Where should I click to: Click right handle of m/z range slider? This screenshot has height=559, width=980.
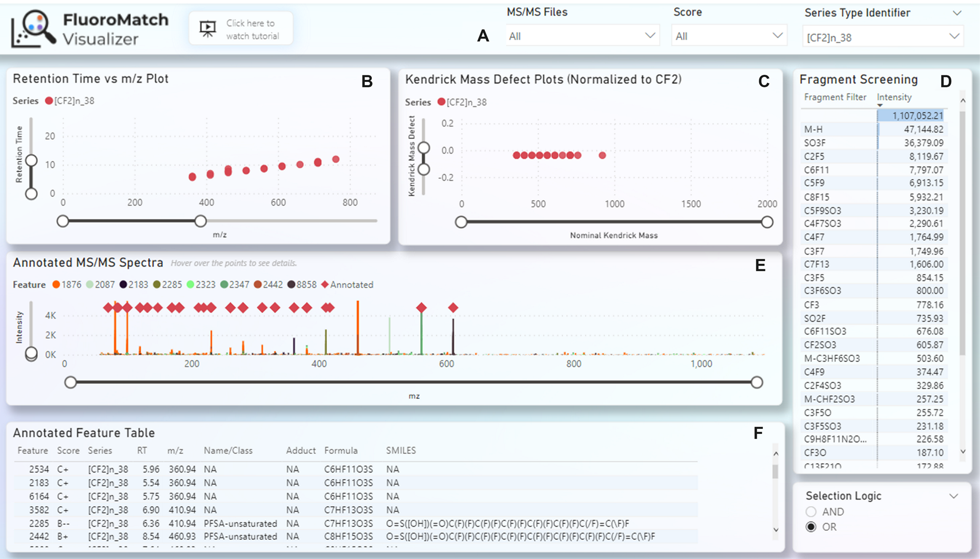[201, 221]
